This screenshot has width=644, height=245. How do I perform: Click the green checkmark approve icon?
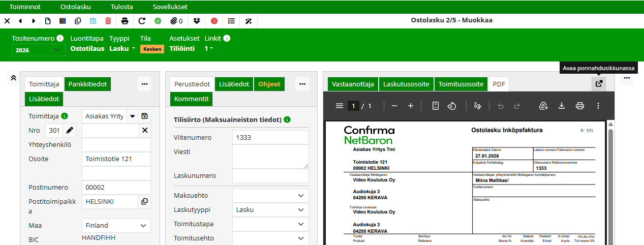pos(158,21)
